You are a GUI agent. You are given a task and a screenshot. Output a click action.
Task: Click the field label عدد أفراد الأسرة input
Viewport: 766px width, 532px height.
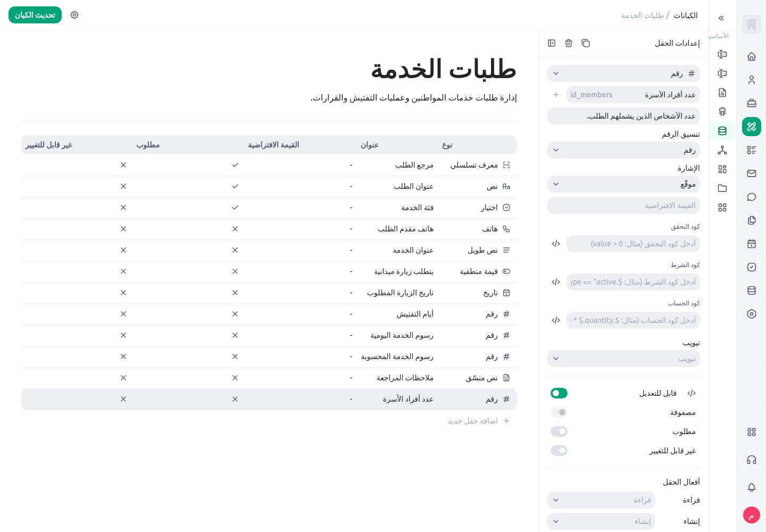[x=633, y=95]
